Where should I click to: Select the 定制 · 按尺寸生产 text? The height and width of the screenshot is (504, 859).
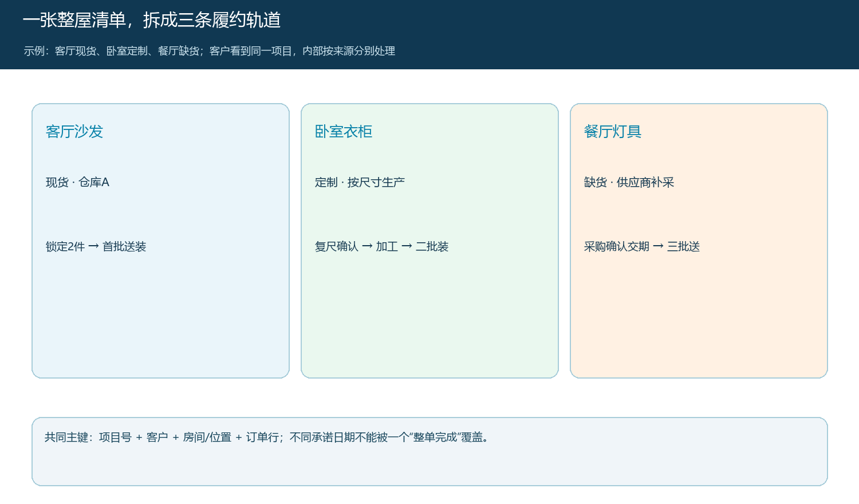coord(360,182)
